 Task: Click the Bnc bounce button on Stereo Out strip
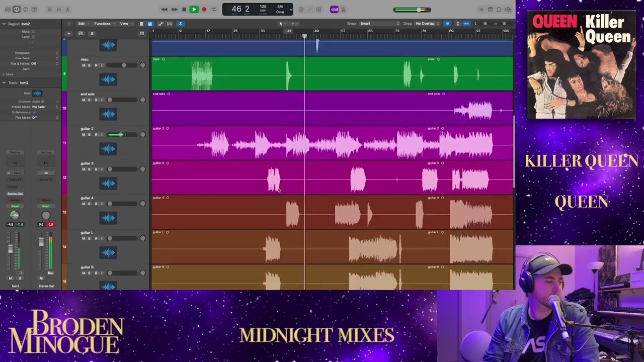point(50,273)
